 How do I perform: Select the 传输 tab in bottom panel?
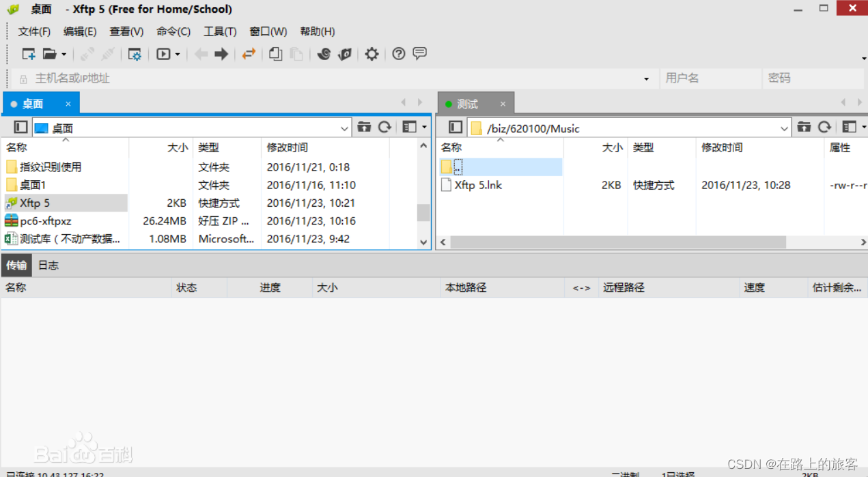pos(16,265)
